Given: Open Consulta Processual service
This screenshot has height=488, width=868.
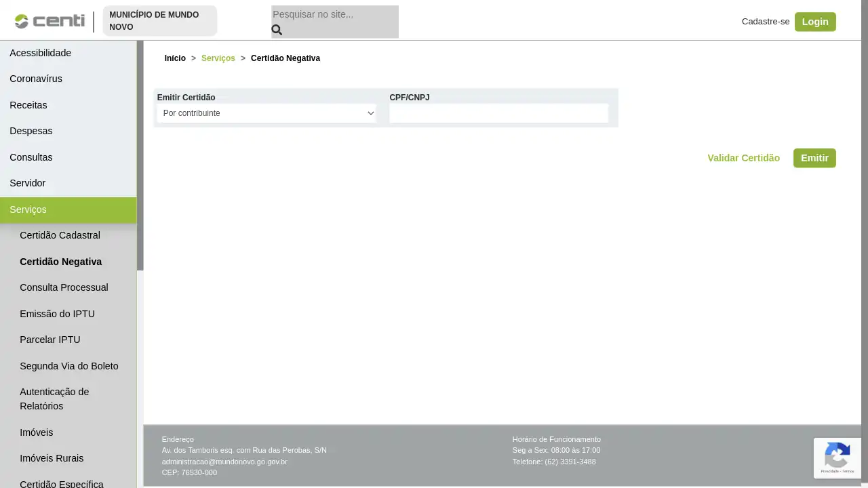Looking at the screenshot, I should click(x=64, y=287).
